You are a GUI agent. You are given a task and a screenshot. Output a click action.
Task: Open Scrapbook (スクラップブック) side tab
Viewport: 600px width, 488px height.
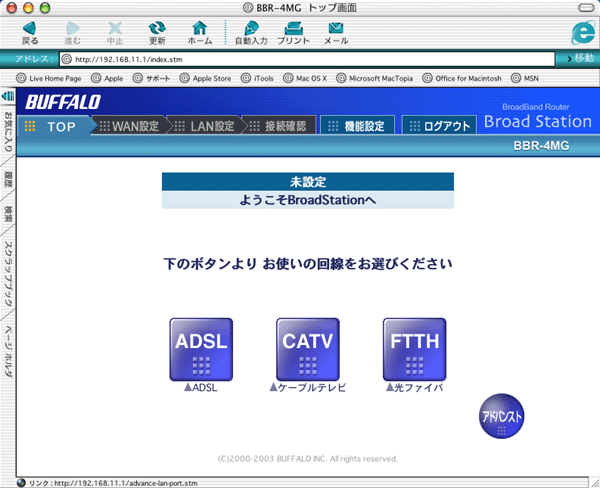tap(8, 274)
